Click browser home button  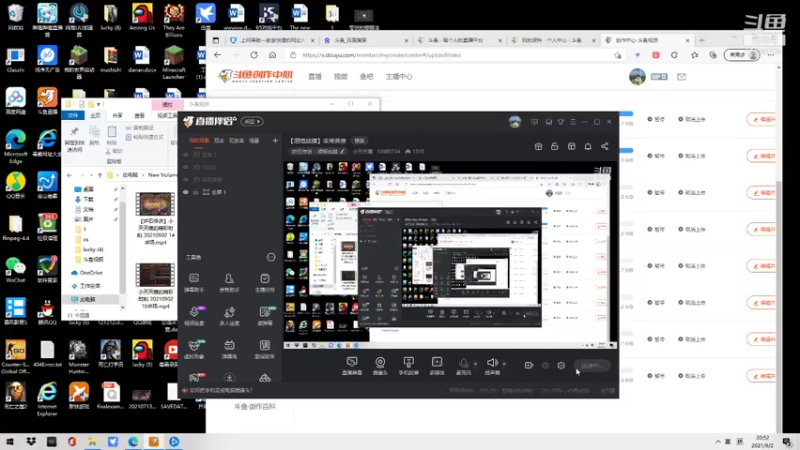point(272,55)
